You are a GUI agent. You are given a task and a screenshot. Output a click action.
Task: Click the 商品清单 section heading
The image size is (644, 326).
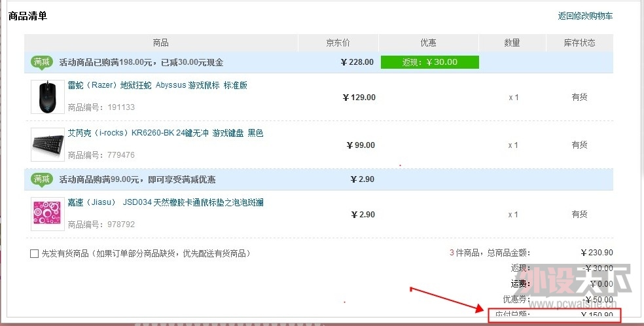28,16
